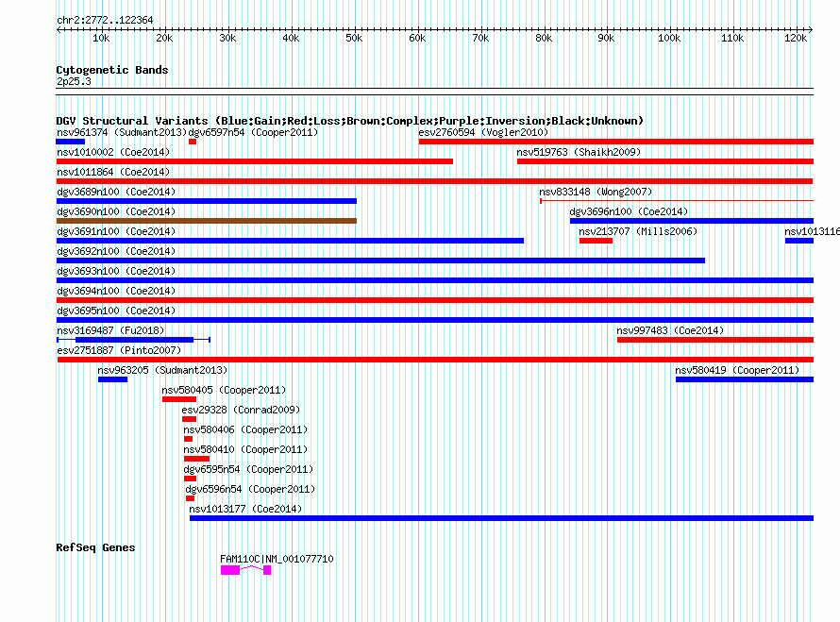Select the dgv6595n54 (Cooper2011) red bar

click(x=190, y=479)
